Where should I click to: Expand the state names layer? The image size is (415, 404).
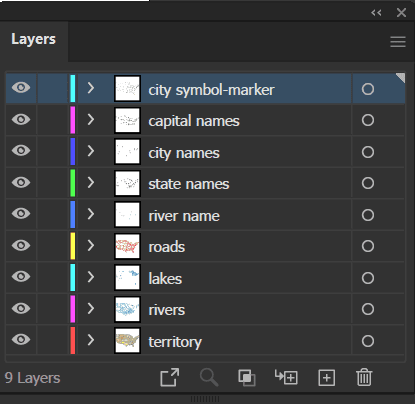(91, 182)
